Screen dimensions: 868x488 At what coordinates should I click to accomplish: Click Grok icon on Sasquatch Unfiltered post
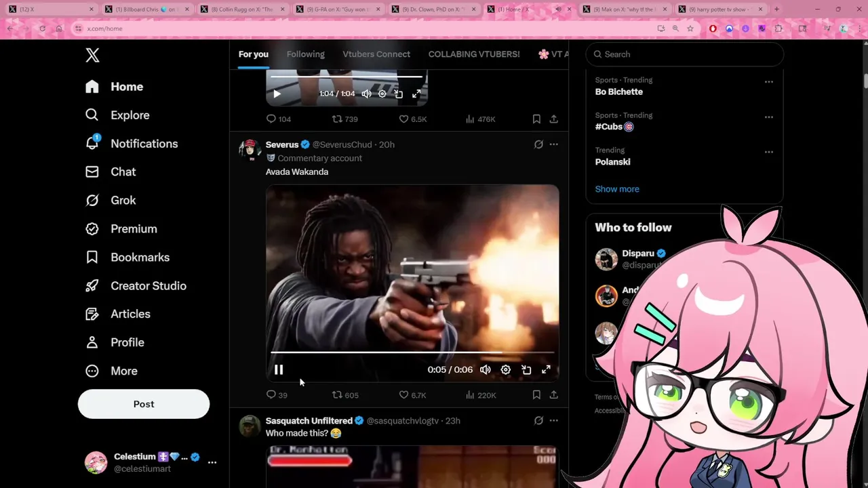coord(538,421)
